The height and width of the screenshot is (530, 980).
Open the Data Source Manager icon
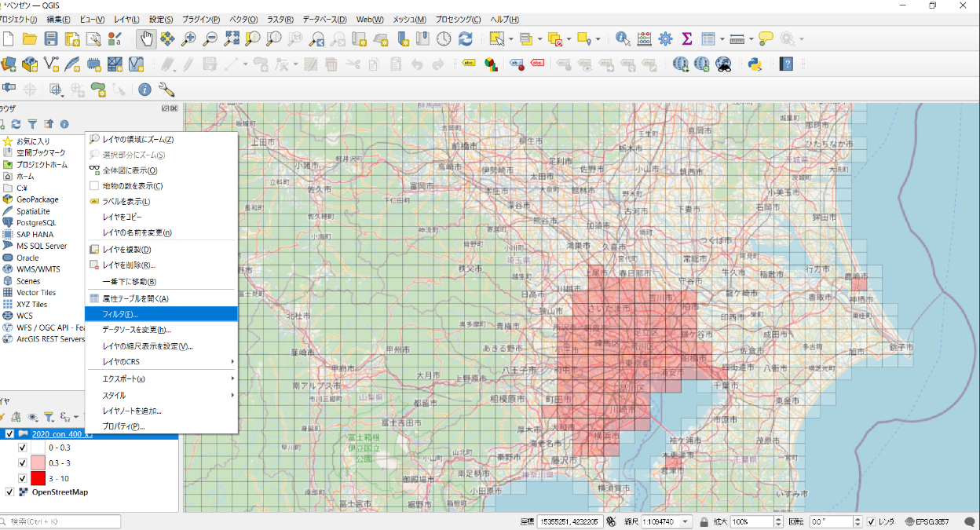click(9, 64)
